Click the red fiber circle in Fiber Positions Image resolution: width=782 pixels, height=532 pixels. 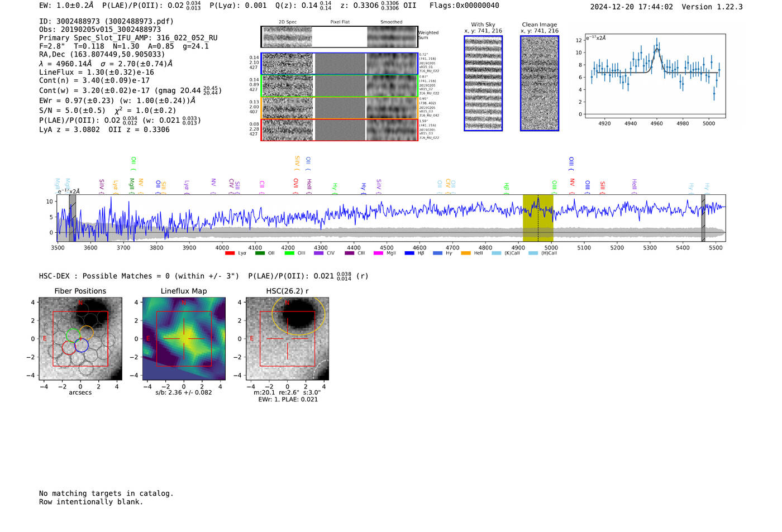[x=69, y=347]
